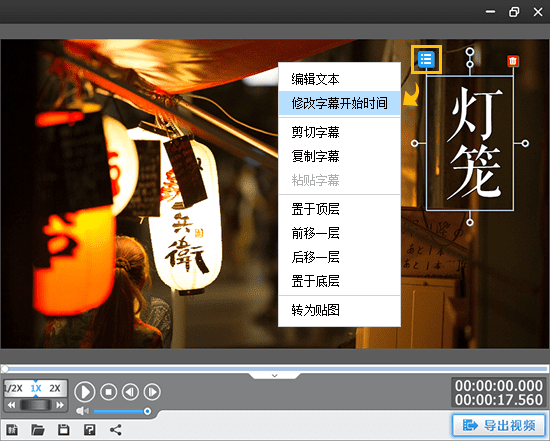Viewport: 550px width, 441px height.
Task: Click the 导出视频 export button
Action: point(499,425)
